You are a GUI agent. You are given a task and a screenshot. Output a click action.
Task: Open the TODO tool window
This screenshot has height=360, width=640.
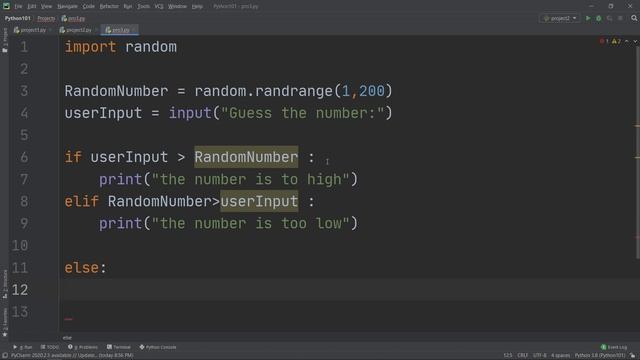[x=50, y=347]
